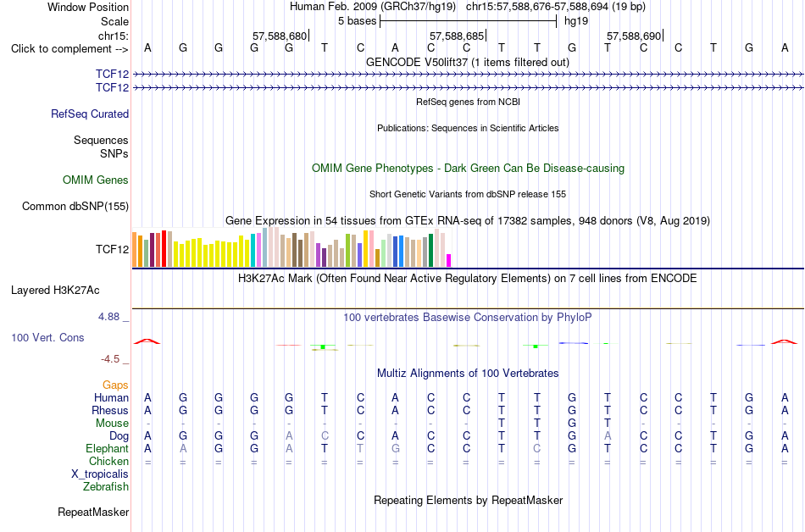Click the 'Click to complement -->' label

click(x=69, y=49)
